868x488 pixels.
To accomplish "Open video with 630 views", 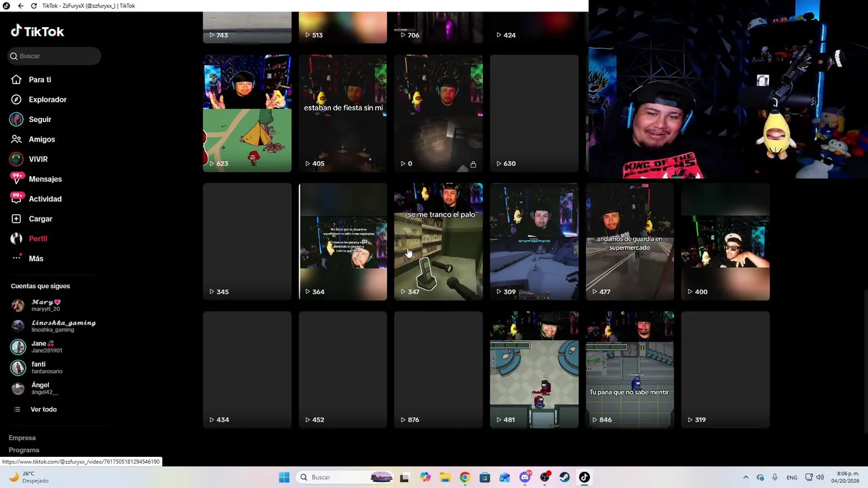I will click(534, 113).
